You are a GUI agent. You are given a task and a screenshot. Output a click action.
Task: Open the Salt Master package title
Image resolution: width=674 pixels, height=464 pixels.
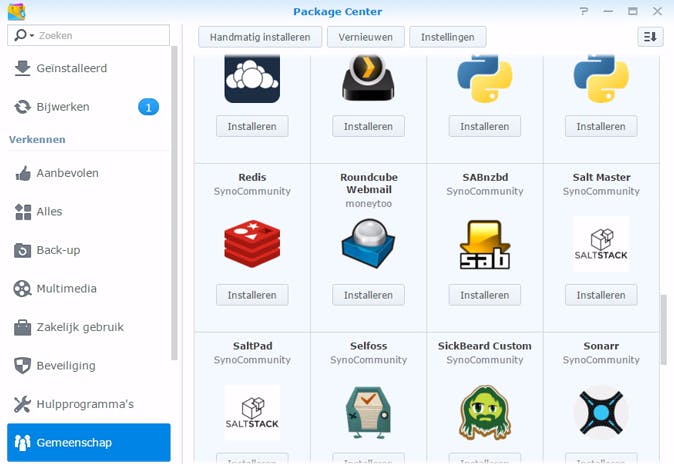click(601, 177)
